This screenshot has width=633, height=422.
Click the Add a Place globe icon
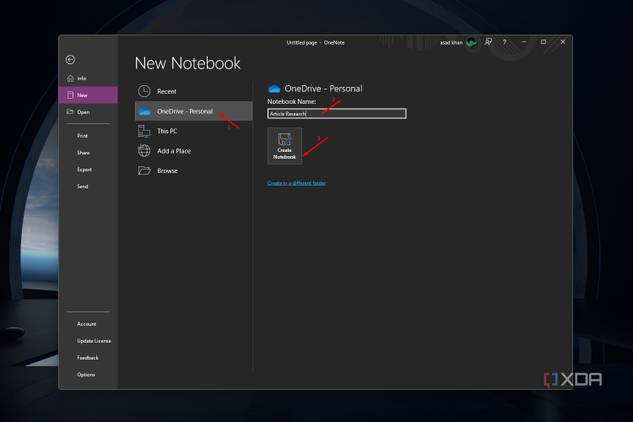pos(144,151)
